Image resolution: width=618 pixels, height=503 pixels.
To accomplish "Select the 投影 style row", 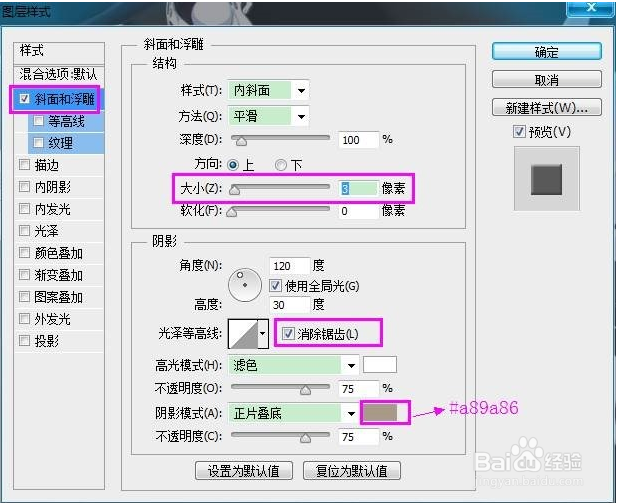I will (59, 340).
